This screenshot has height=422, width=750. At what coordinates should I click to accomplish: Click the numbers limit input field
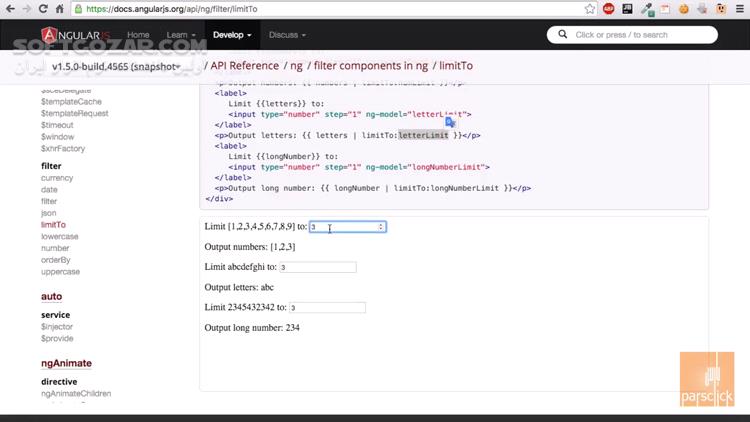point(348,227)
